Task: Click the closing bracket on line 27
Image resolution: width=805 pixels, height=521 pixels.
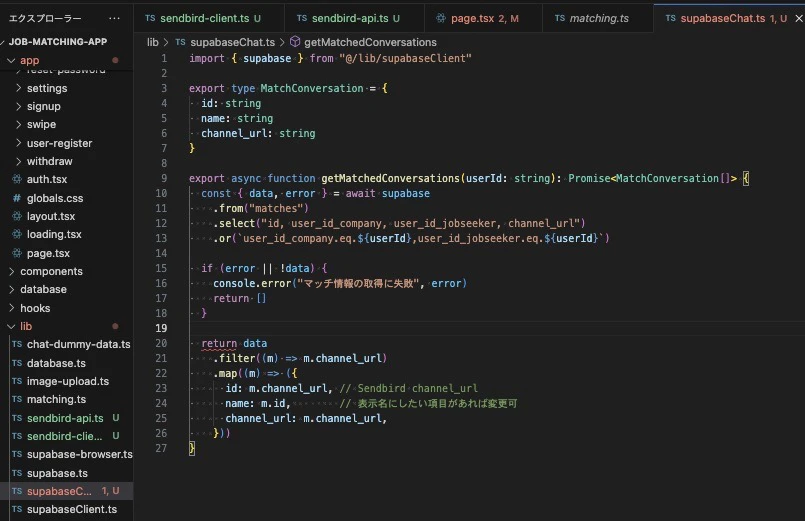Action: pos(192,448)
